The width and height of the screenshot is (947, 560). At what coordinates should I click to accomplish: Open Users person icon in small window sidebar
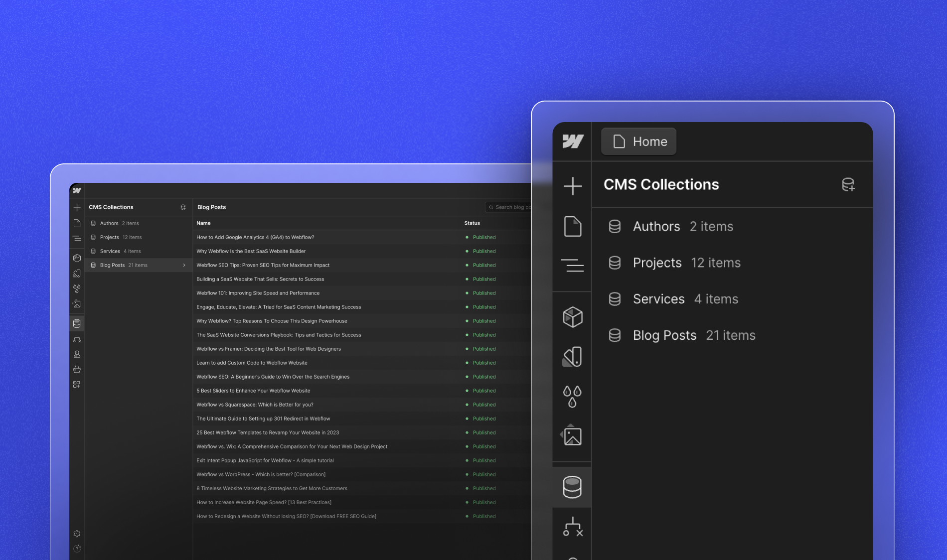tap(77, 354)
